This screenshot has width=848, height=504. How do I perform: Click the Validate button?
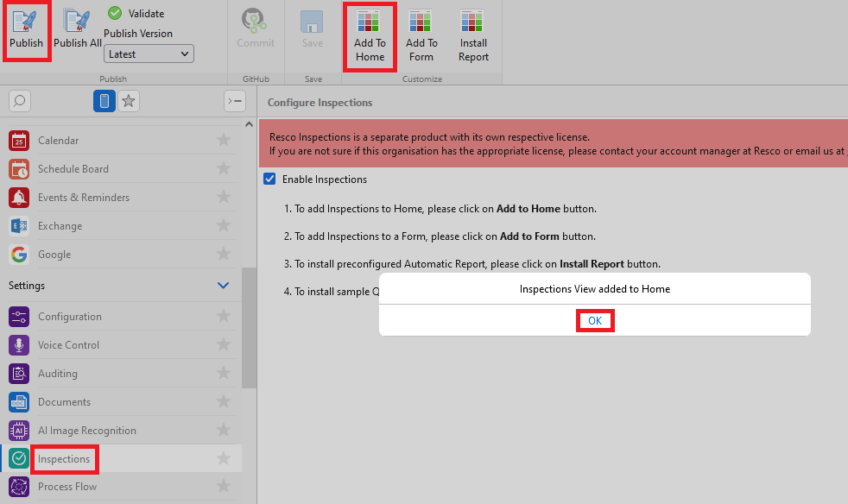(x=136, y=14)
